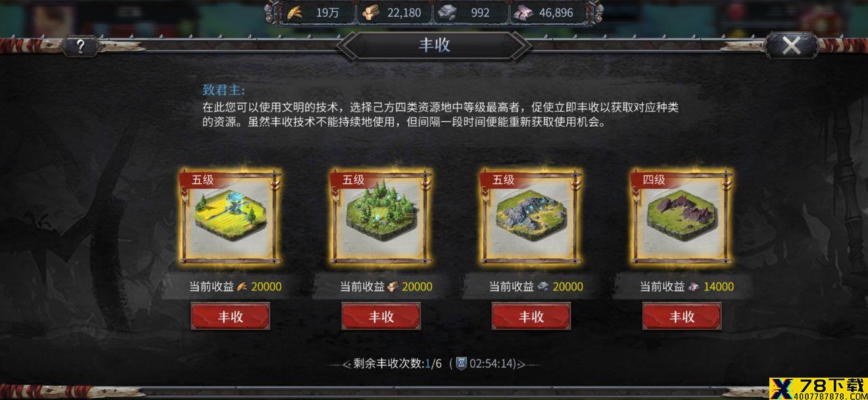
Task: Select the level five farmland tile
Action: click(x=230, y=217)
